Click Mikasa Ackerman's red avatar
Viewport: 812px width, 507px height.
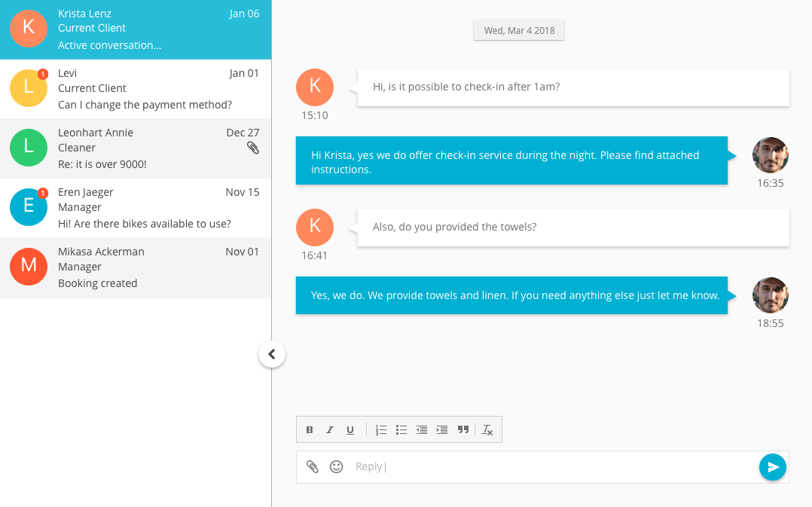point(29,267)
